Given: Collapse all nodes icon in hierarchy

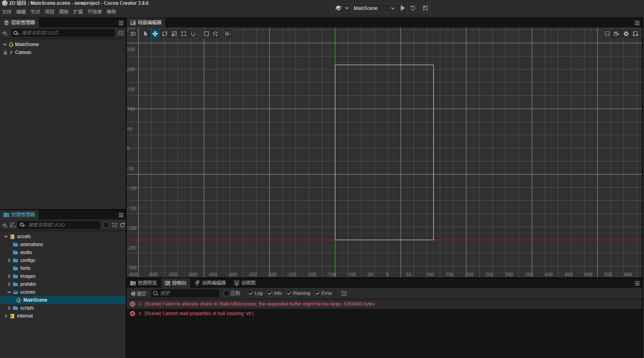Looking at the screenshot, I should [x=121, y=33].
